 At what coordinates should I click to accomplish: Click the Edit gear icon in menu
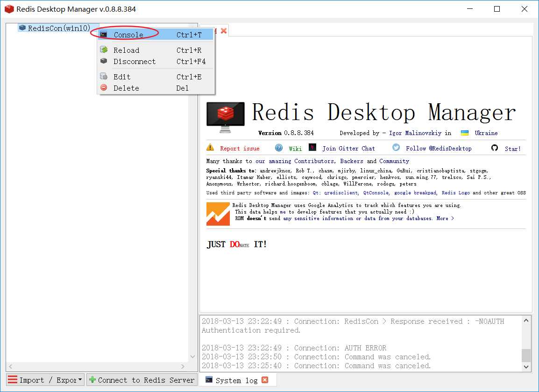104,76
